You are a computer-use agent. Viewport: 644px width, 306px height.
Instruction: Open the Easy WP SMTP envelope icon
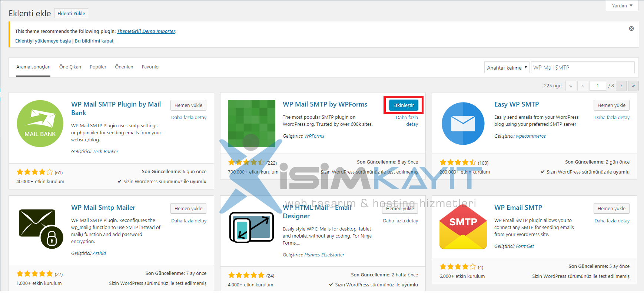pos(463,124)
